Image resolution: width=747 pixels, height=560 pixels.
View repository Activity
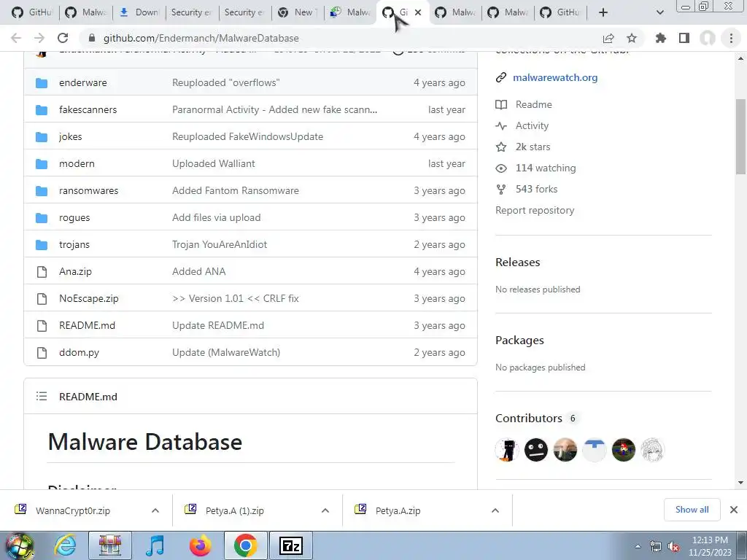coord(532,125)
